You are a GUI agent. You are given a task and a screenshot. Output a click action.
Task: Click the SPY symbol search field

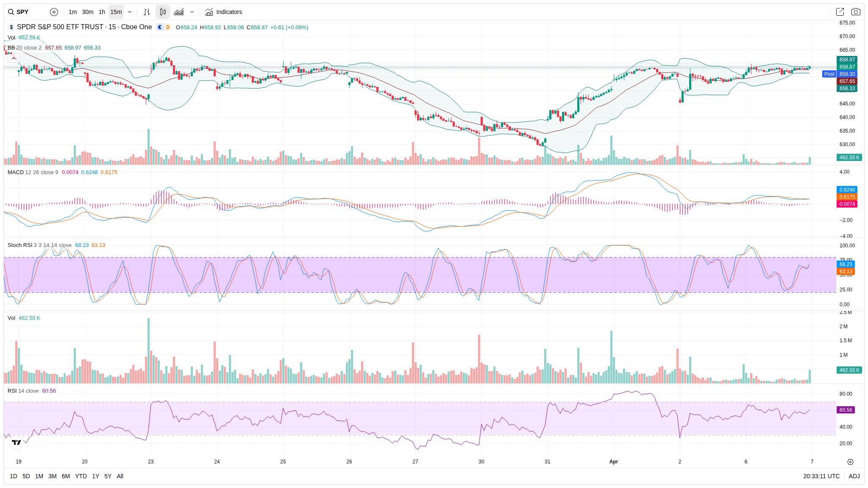click(23, 12)
